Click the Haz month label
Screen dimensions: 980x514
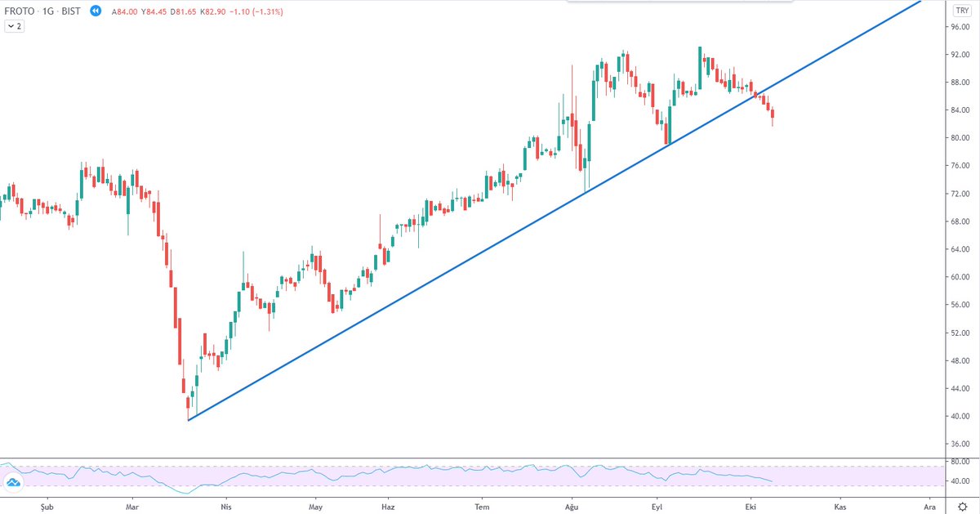click(388, 507)
